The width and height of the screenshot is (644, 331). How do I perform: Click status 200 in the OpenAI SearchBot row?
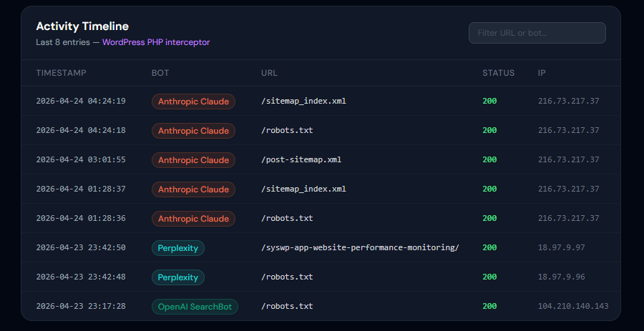coord(489,306)
